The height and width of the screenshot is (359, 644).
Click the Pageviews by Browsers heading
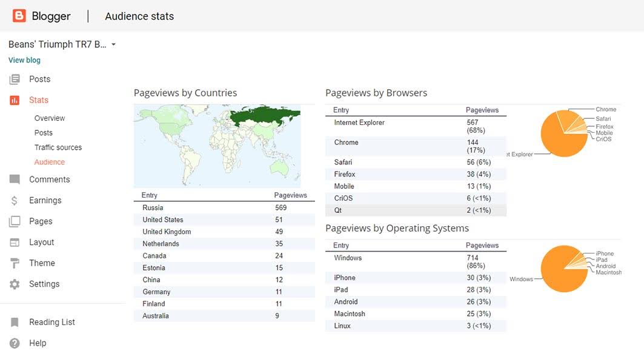click(376, 93)
